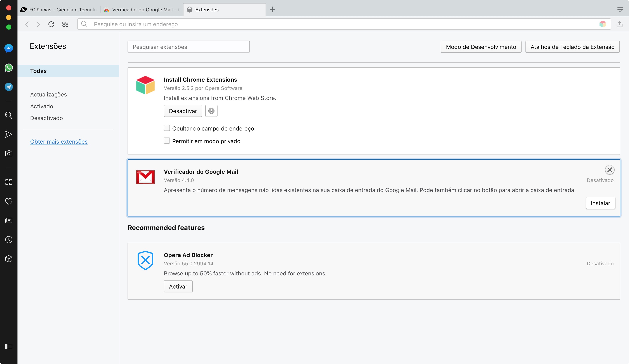This screenshot has height=364, width=629.
Task: Open bookmarks heart icon in sidebar
Action: click(x=9, y=201)
